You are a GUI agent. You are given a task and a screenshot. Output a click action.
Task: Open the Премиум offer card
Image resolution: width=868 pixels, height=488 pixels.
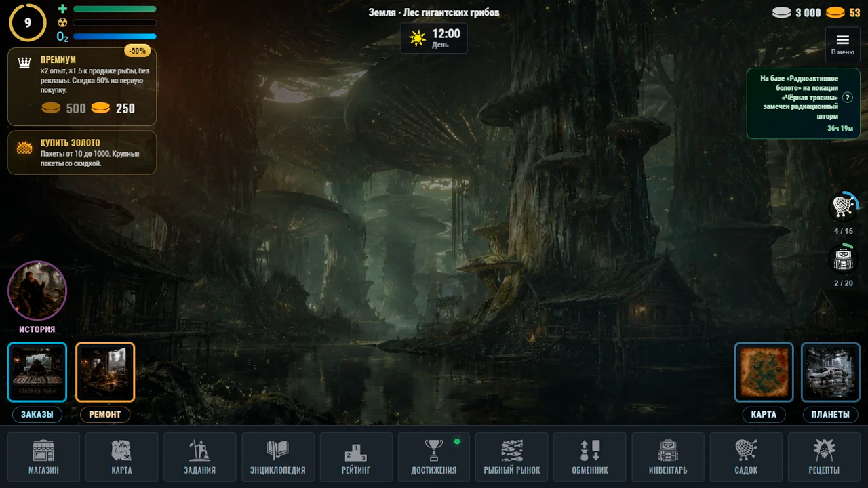pos(82,86)
